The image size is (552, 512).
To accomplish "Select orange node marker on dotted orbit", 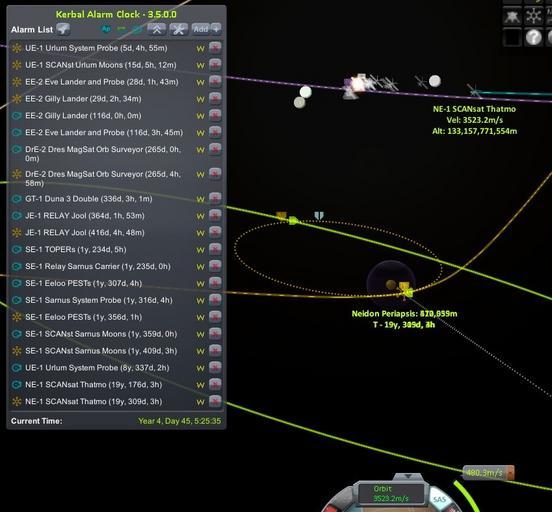I will 281,216.
